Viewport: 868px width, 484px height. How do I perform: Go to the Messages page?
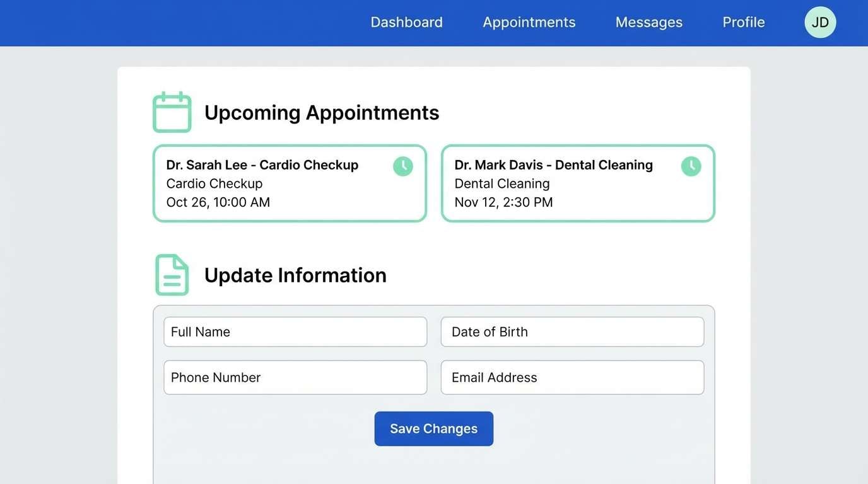pos(648,22)
